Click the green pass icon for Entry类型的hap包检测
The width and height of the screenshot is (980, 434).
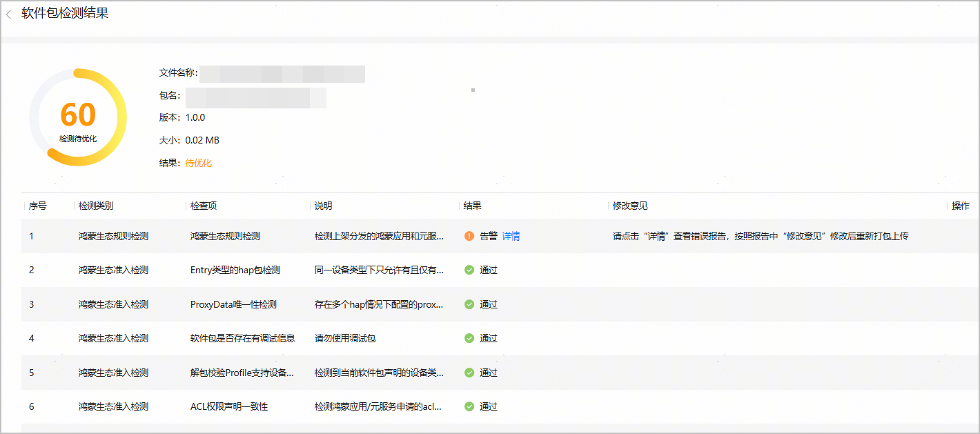[x=469, y=270]
